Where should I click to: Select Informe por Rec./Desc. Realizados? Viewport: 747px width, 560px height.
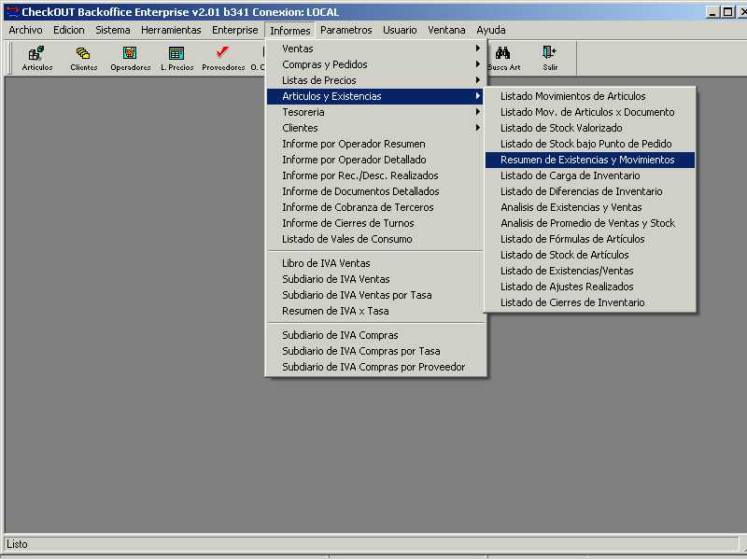pyautogui.click(x=374, y=175)
